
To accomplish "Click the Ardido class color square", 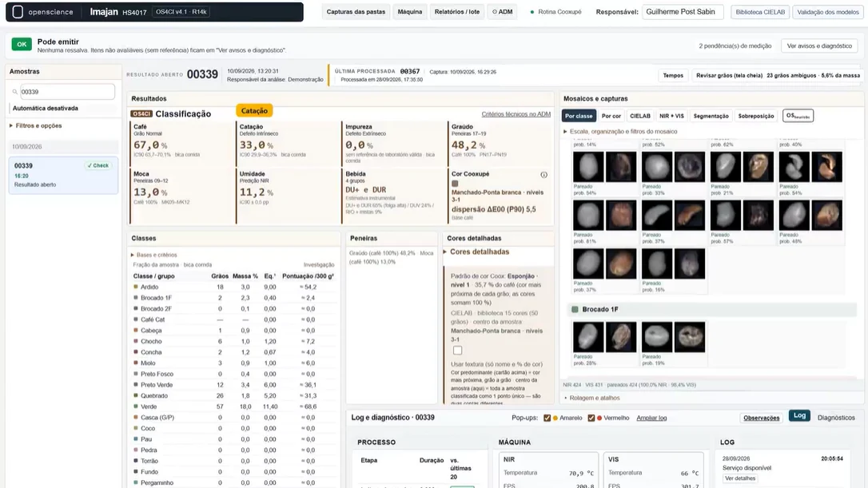I will (136, 287).
